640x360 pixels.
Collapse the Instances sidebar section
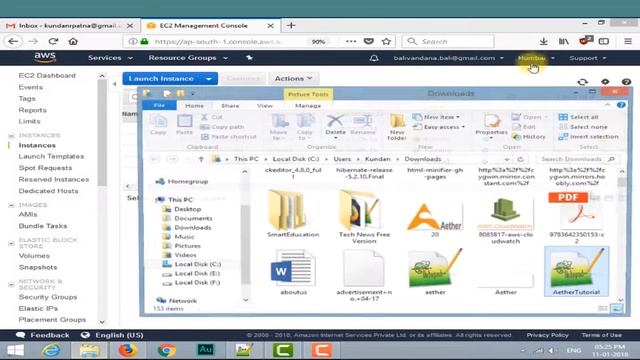[x=11, y=136]
